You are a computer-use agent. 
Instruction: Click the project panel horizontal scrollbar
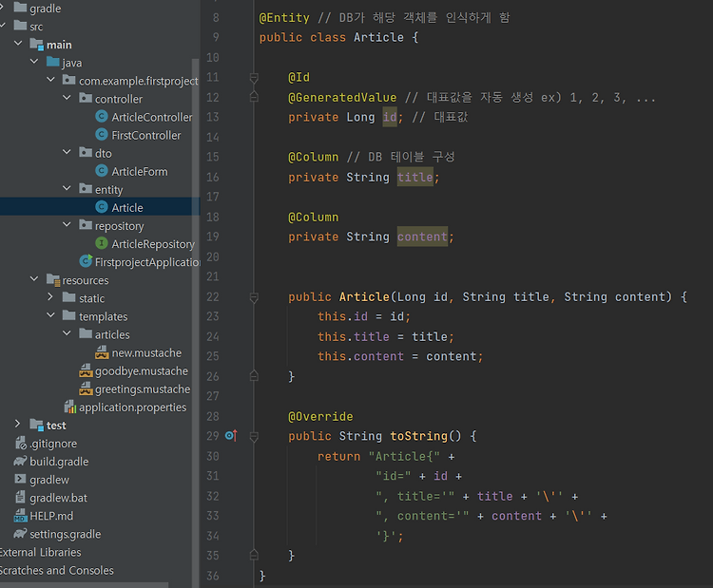coord(84,585)
